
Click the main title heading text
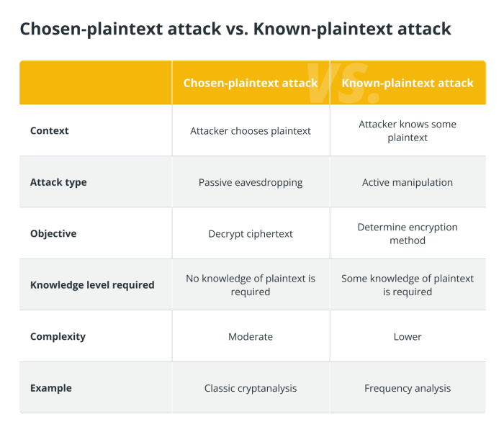coord(235,30)
